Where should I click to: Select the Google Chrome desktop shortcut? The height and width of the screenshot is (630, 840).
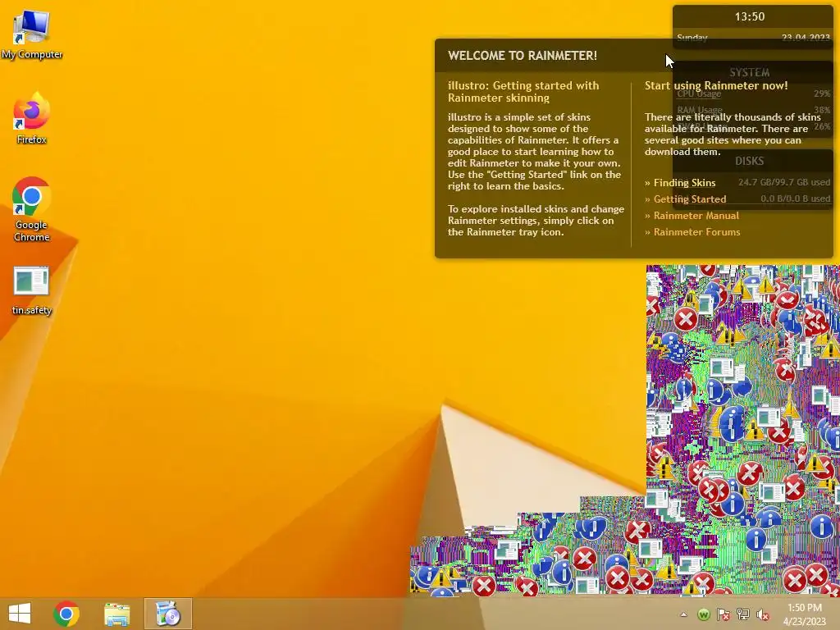[32, 209]
